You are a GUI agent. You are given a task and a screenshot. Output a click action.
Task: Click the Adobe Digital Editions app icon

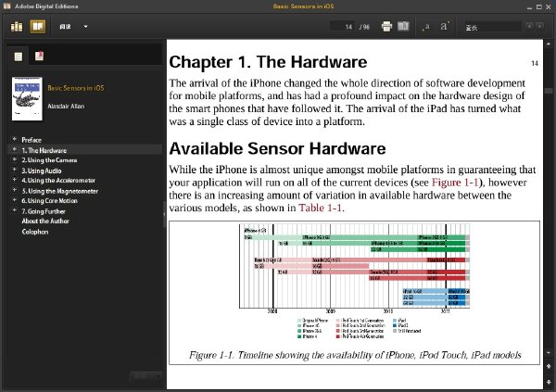click(x=6, y=6)
